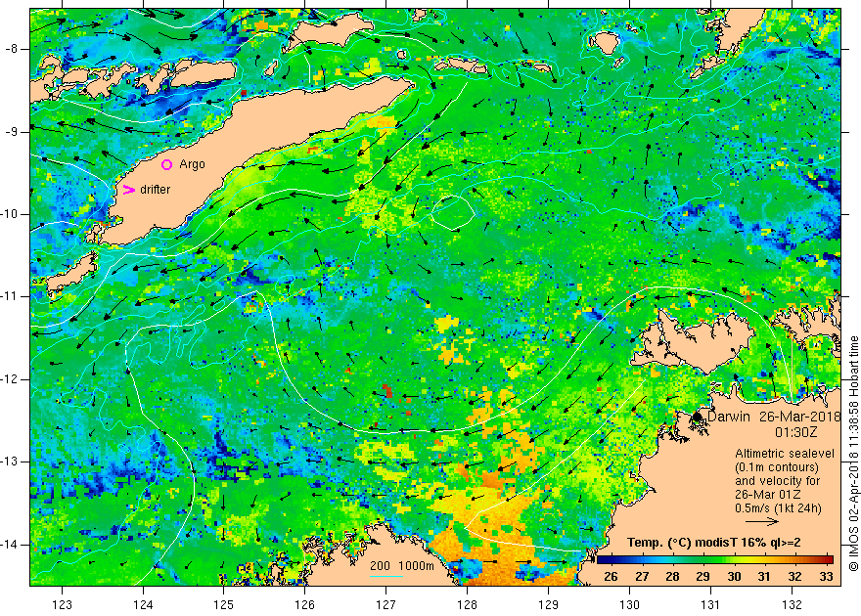
Task: Click the 'Darwin' city label
Action: click(x=729, y=417)
